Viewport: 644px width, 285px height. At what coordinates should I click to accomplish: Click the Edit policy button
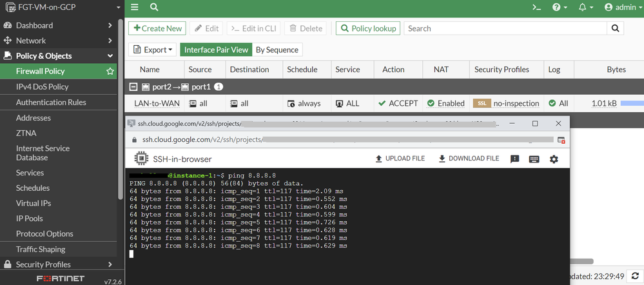pos(206,28)
